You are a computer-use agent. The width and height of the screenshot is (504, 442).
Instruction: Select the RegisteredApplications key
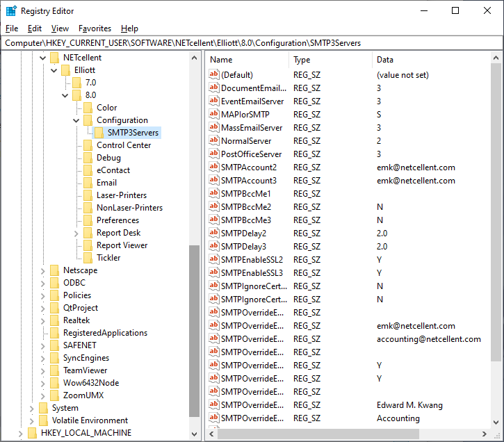tap(105, 332)
